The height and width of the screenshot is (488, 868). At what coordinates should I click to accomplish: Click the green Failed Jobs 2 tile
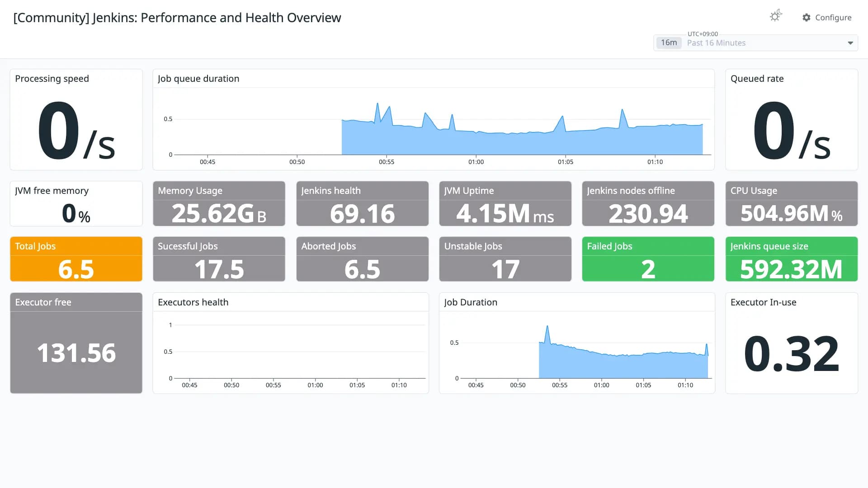(x=648, y=259)
